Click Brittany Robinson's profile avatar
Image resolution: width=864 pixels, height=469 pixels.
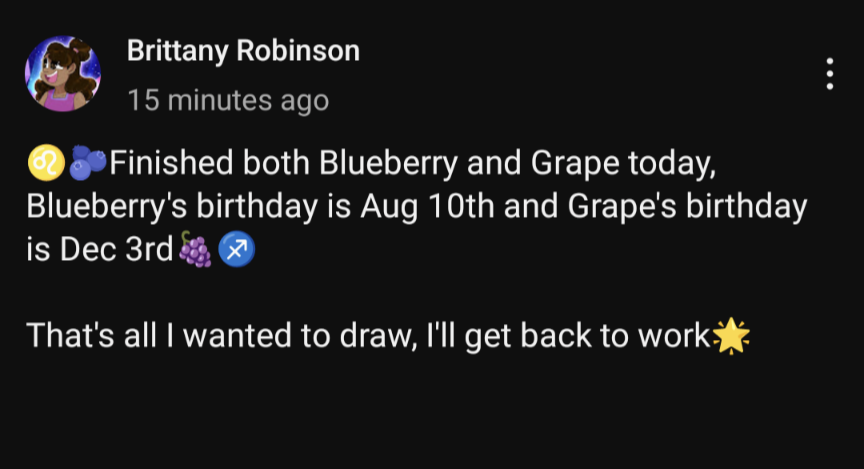point(62,74)
